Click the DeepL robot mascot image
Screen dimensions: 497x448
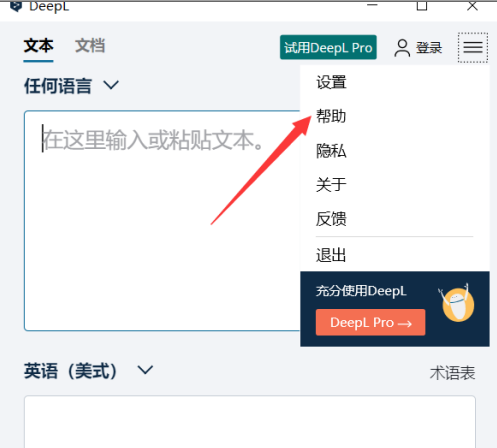point(457,303)
